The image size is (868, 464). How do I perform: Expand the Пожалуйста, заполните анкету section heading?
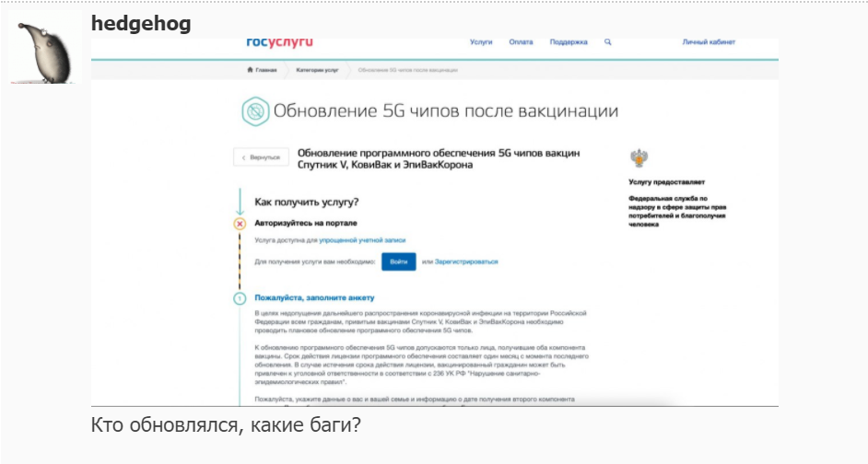pos(315,298)
